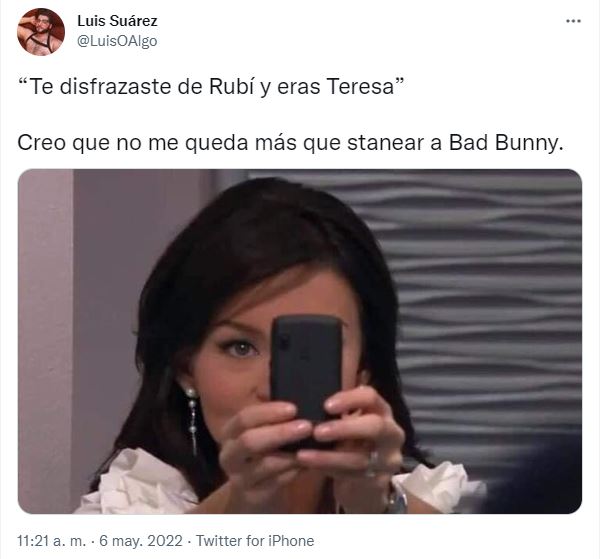Image resolution: width=602 pixels, height=559 pixels.
Task: Click the words 'Bad Bunny' in tweet
Action: click(506, 143)
